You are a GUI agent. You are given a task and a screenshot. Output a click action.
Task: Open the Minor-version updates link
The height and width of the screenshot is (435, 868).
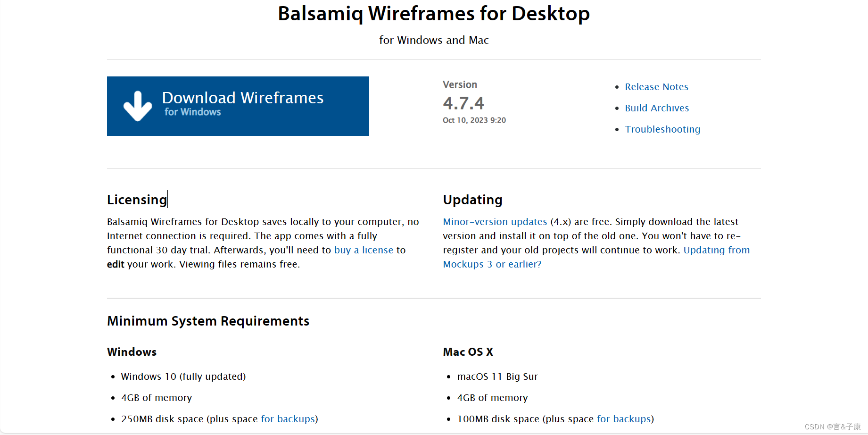click(495, 222)
